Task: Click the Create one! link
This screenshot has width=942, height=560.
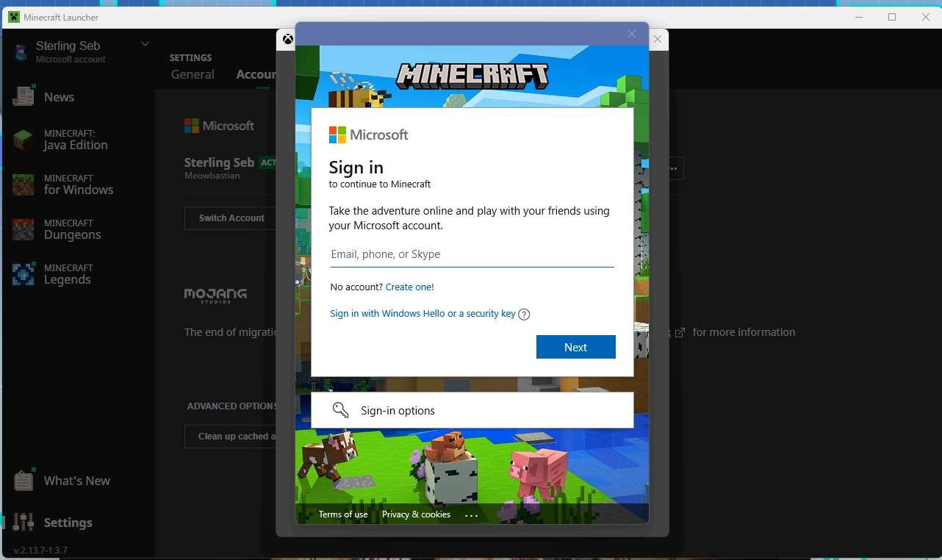Action: (x=409, y=287)
